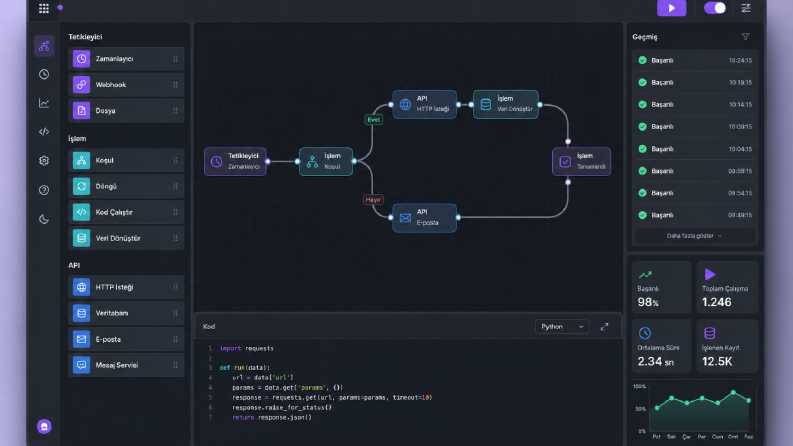Click the Webhook drag handle dots
This screenshot has height=446, width=793.
[175, 84]
